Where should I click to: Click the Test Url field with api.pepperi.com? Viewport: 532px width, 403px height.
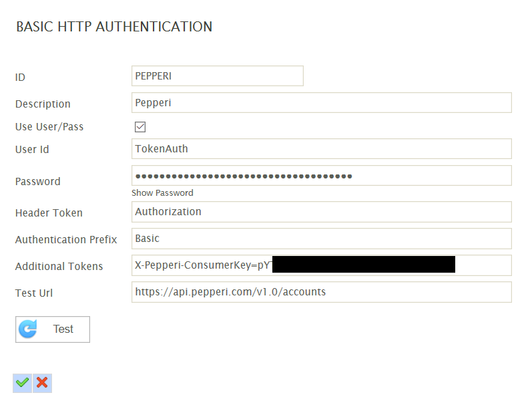(x=322, y=292)
